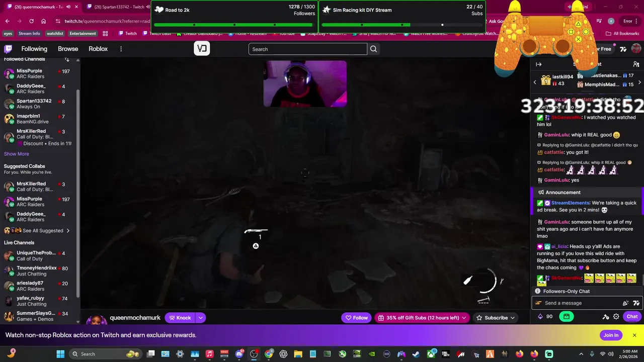Viewport: 644px width, 362px height.
Task: Open yafav_rubyy's Just Chatting channel
Action: click(x=38, y=301)
